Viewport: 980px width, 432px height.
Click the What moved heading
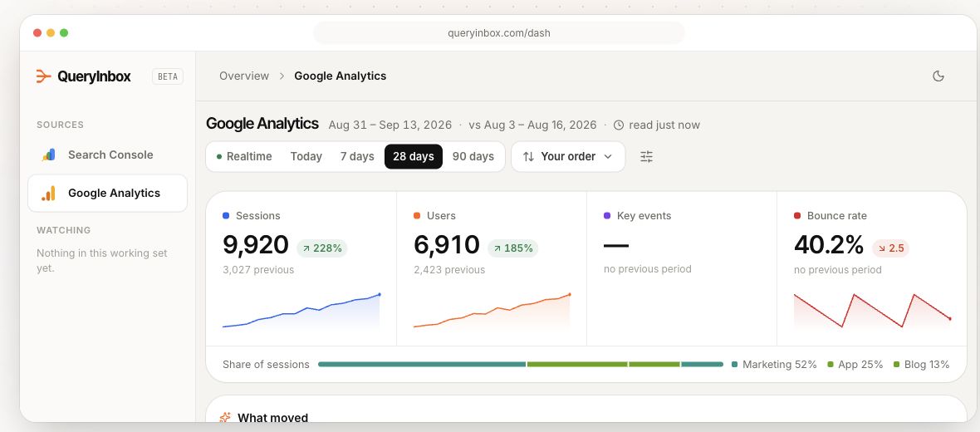tap(272, 418)
